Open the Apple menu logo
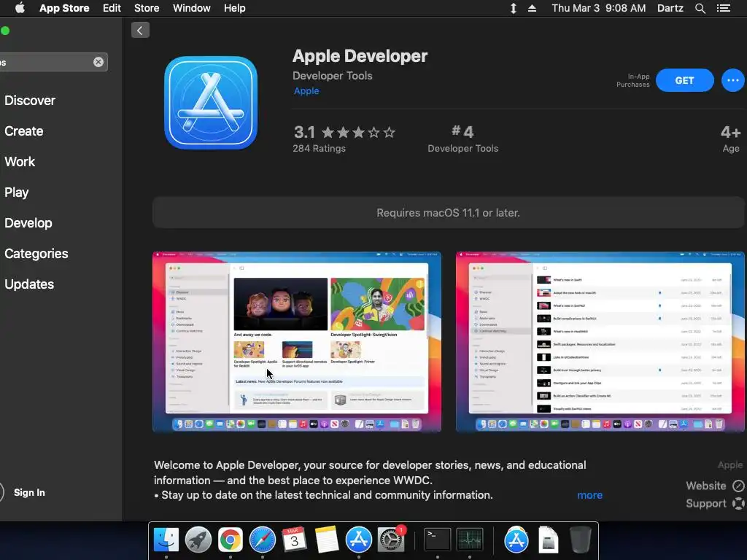This screenshot has height=560, width=747. click(20, 8)
